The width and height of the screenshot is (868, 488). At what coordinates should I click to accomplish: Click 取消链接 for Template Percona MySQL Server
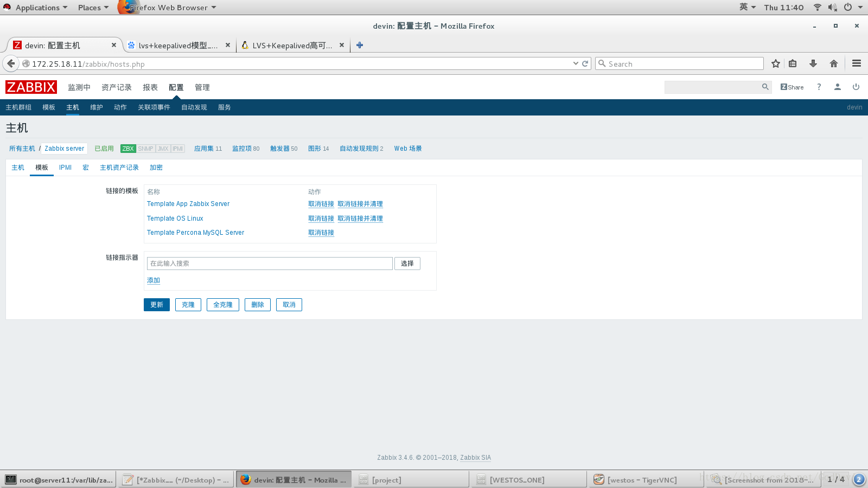321,233
